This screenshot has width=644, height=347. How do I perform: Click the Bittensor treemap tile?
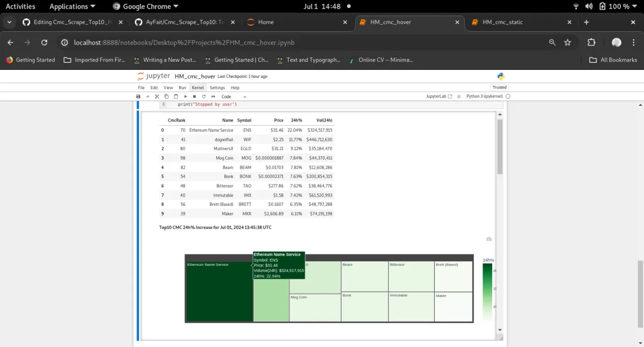click(411, 277)
